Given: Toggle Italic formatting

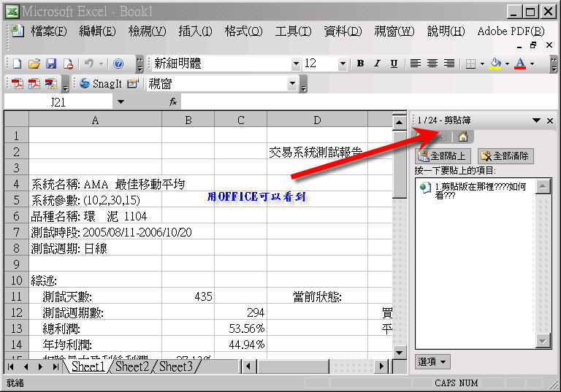Looking at the screenshot, I should (377, 64).
